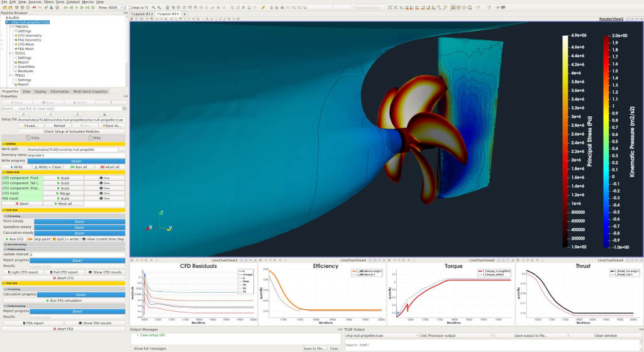Image resolution: width=644 pixels, height=352 pixels.
Task: Open the ship-hull-propeller.tcae dropdown in TCAE Output
Action: tap(381, 336)
